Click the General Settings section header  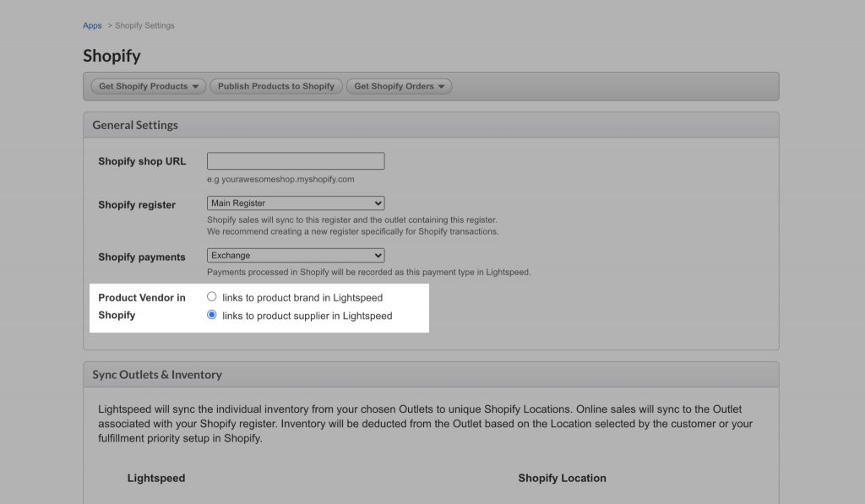(135, 124)
